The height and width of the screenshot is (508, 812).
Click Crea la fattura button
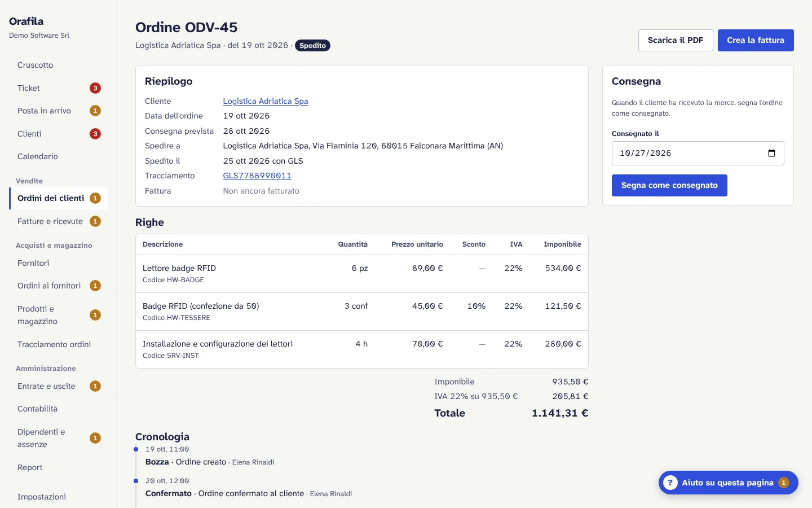coord(756,40)
